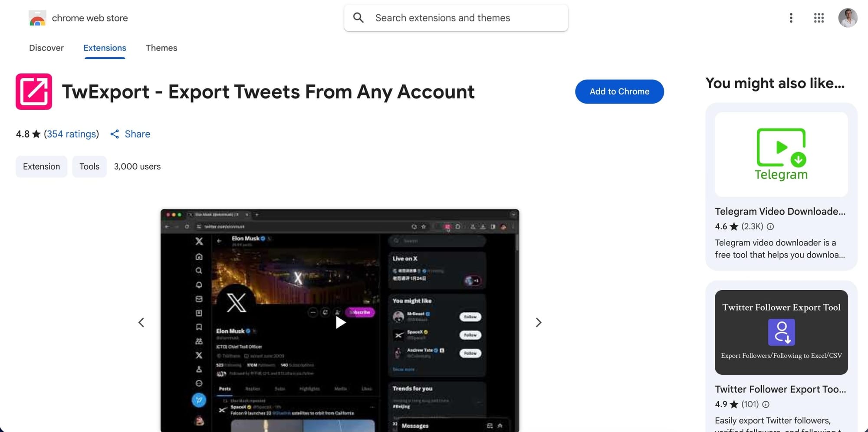Open the Telegram Video Downloader thumbnail
The height and width of the screenshot is (432, 868).
pyautogui.click(x=781, y=154)
